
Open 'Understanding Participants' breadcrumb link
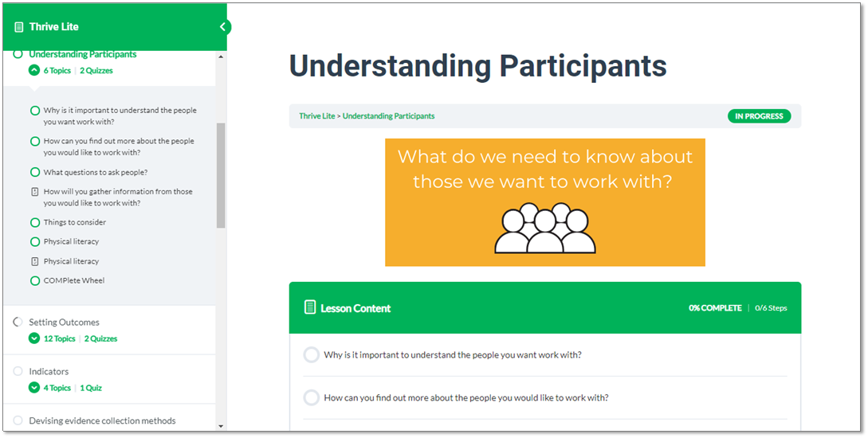[389, 116]
